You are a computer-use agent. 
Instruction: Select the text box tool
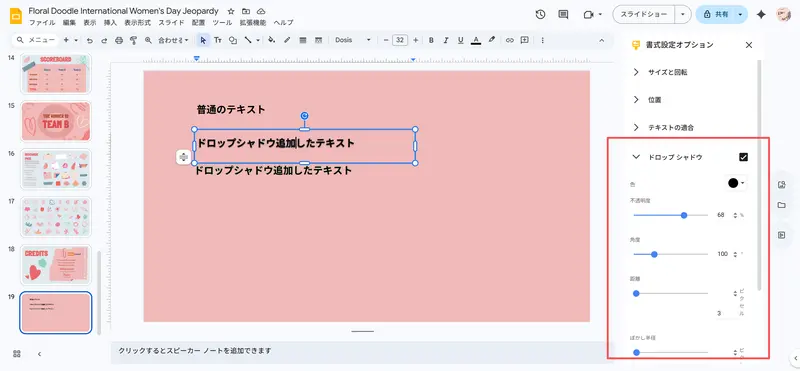[218, 40]
